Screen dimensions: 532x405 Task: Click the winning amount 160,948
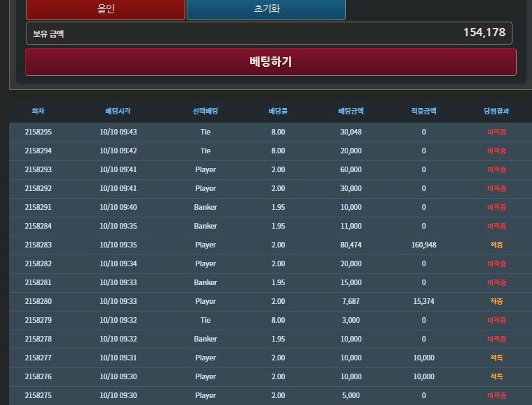click(x=424, y=245)
